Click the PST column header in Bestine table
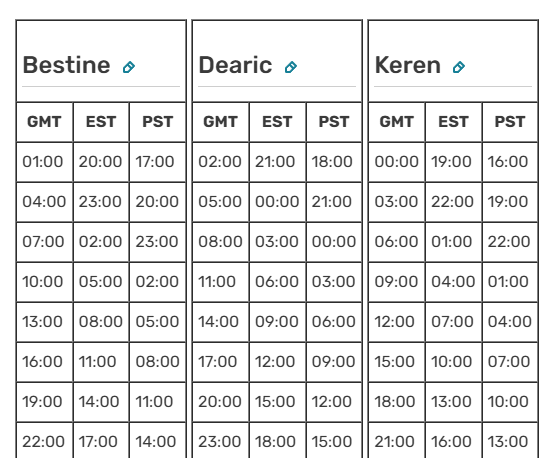This screenshot has height=458, width=545. [x=157, y=122]
